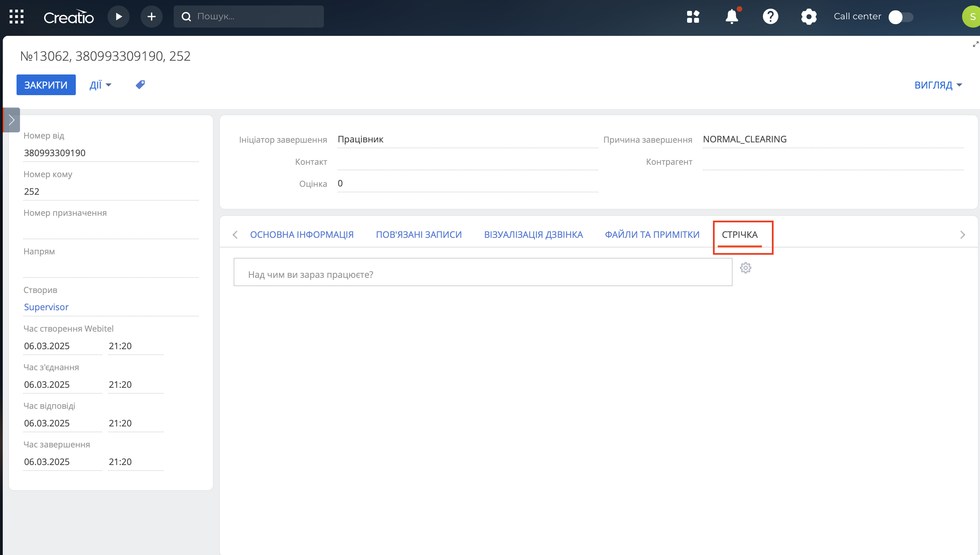The height and width of the screenshot is (555, 980).
Task: Switch to ПОВ'ЯЗАНІ ЗАПИСИ tab
Action: tap(419, 234)
